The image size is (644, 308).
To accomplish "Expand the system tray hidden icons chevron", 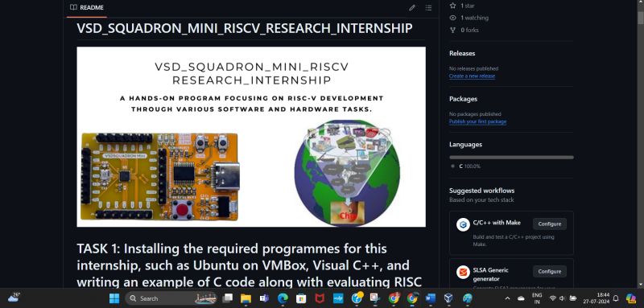I will 507,298.
